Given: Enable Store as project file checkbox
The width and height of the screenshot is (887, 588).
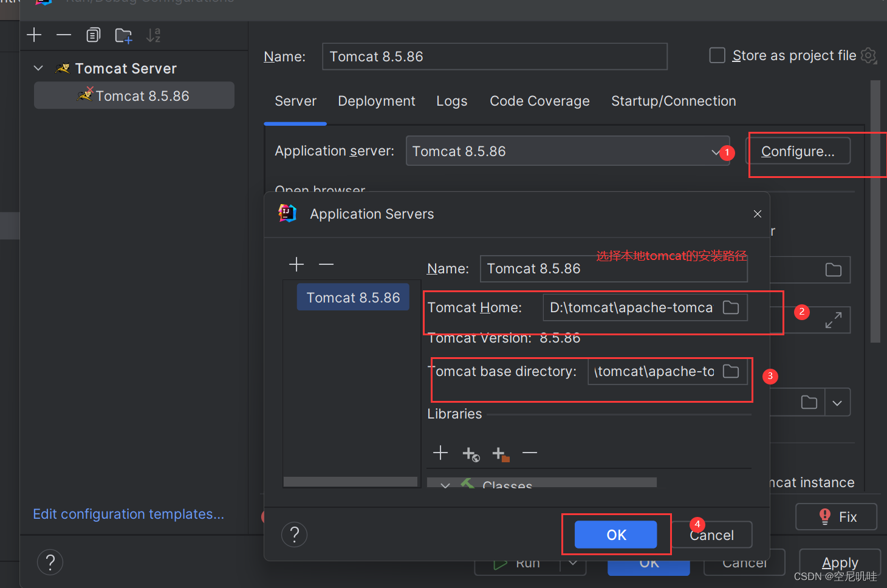Looking at the screenshot, I should point(717,55).
